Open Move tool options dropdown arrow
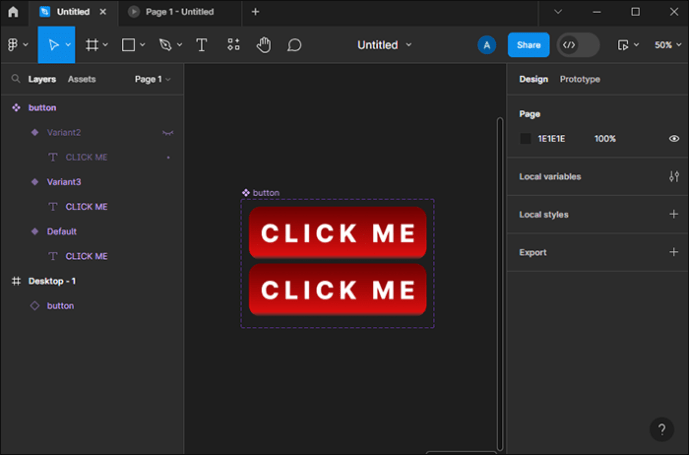The height and width of the screenshot is (455, 689). pos(68,45)
